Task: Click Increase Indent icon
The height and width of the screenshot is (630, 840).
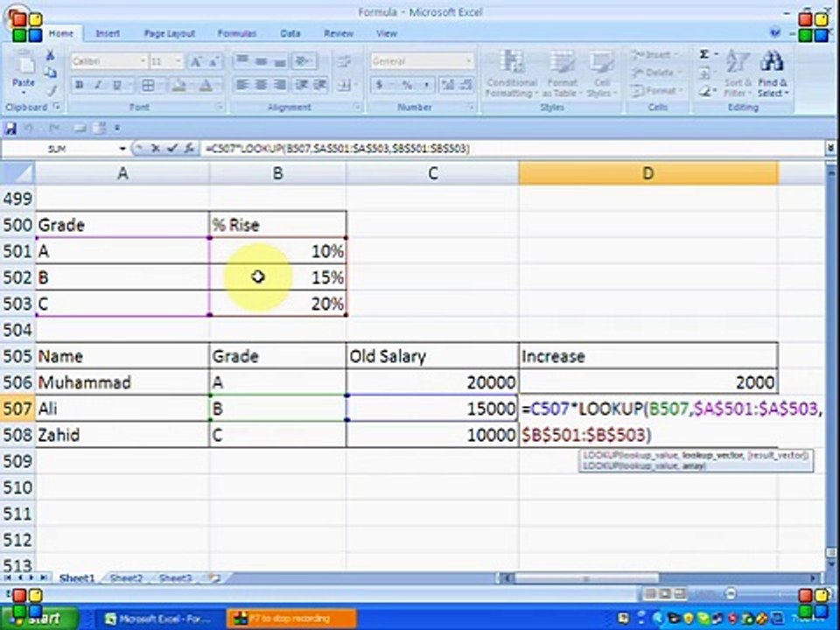Action: click(320, 85)
